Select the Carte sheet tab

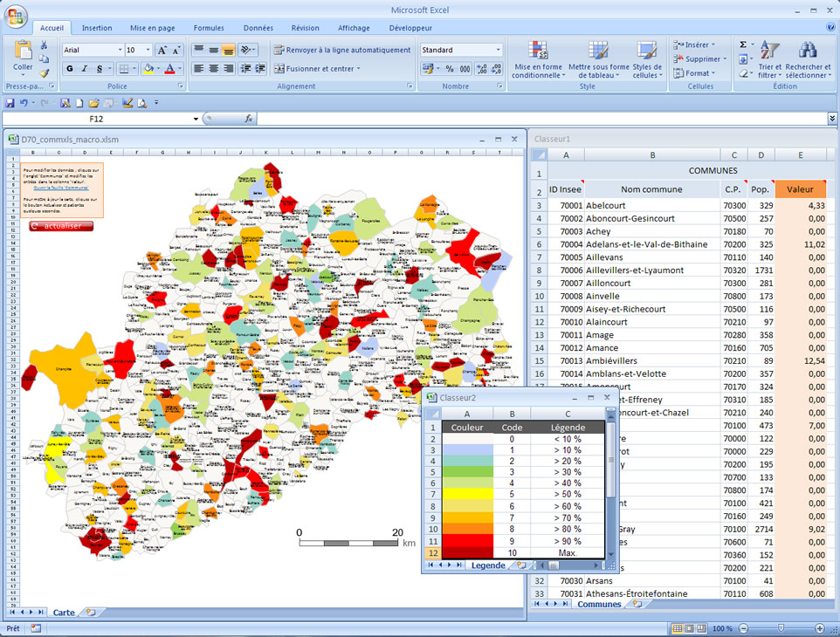[x=64, y=613]
